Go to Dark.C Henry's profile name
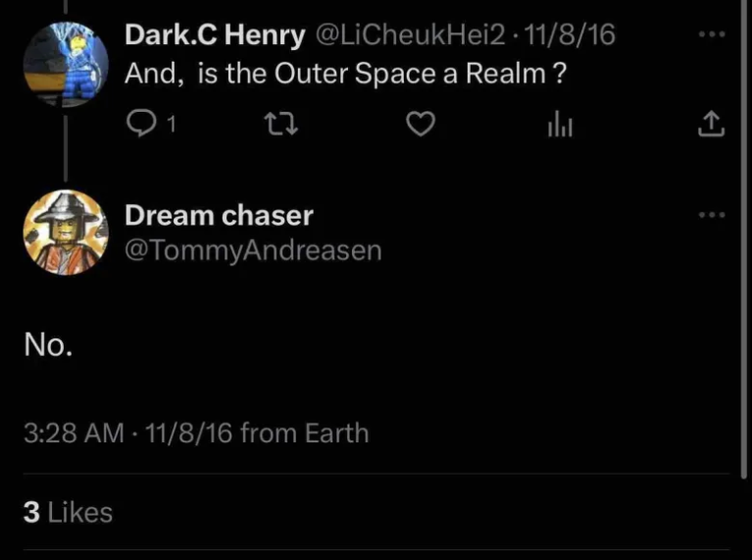The image size is (752, 560). 215,36
